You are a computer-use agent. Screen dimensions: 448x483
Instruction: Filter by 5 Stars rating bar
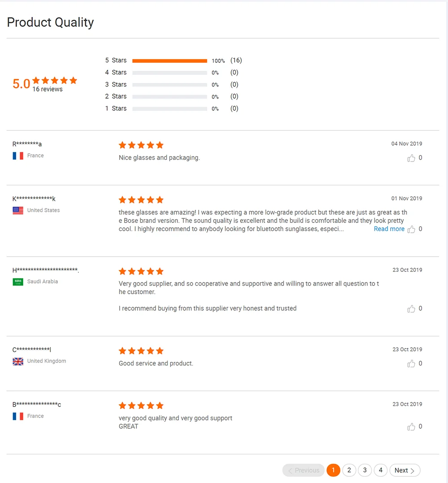tap(169, 61)
